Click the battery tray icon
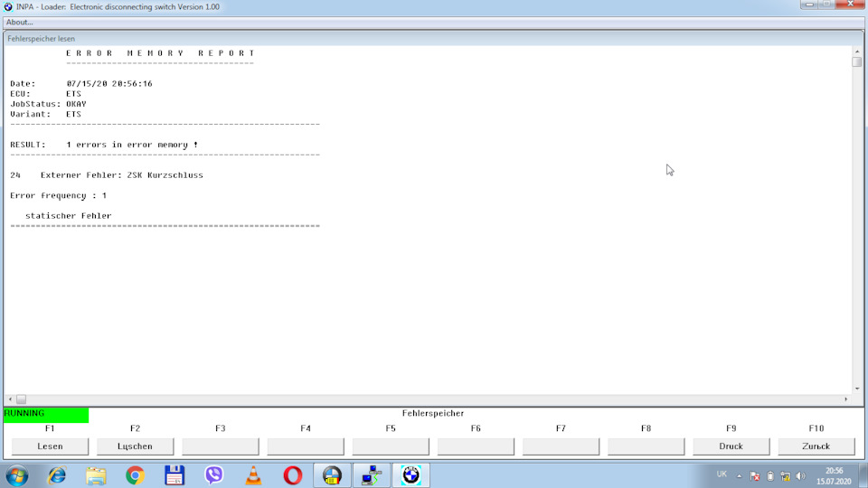 click(770, 476)
